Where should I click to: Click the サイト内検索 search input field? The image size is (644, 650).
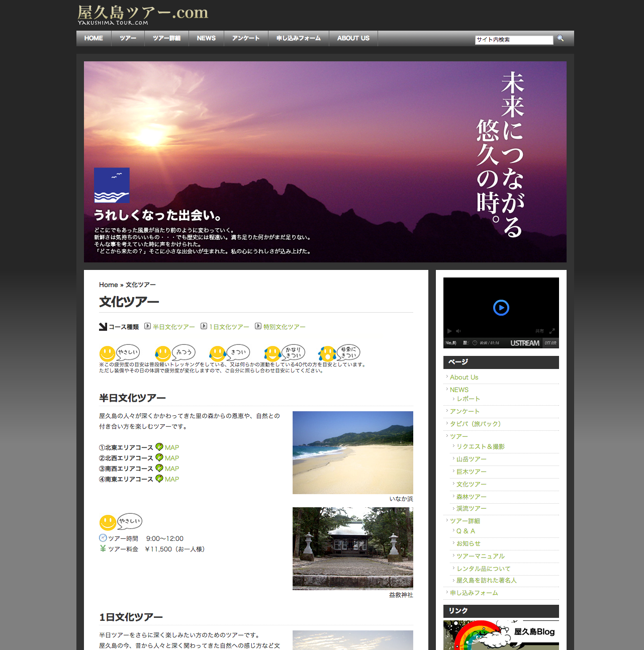(513, 40)
